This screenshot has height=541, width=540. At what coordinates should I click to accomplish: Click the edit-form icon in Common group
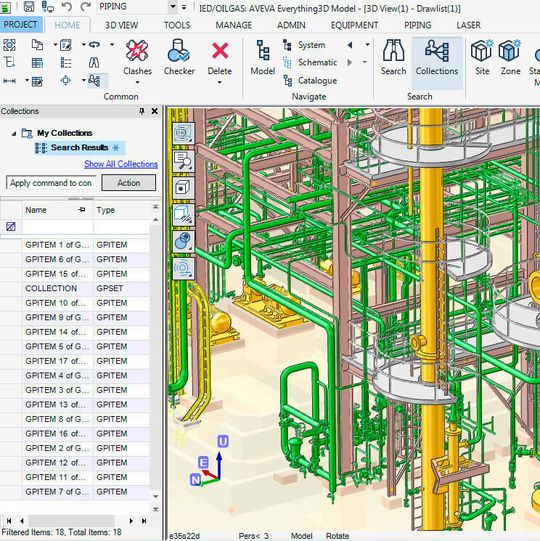[x=66, y=45]
